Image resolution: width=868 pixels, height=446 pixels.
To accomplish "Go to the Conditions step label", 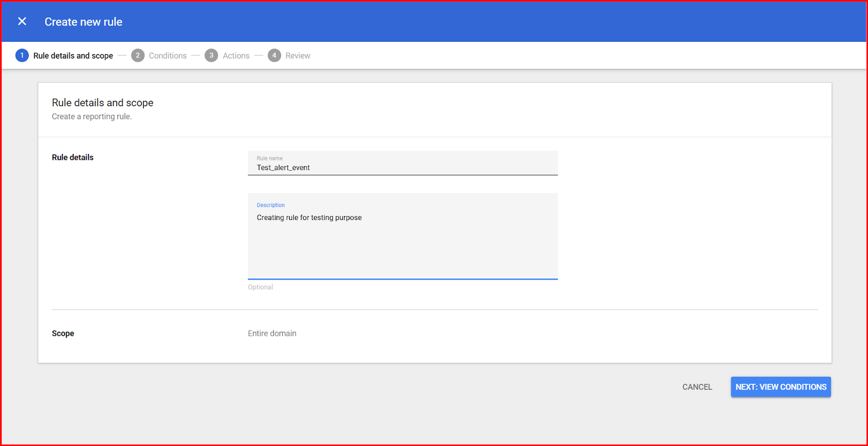I will coord(168,56).
